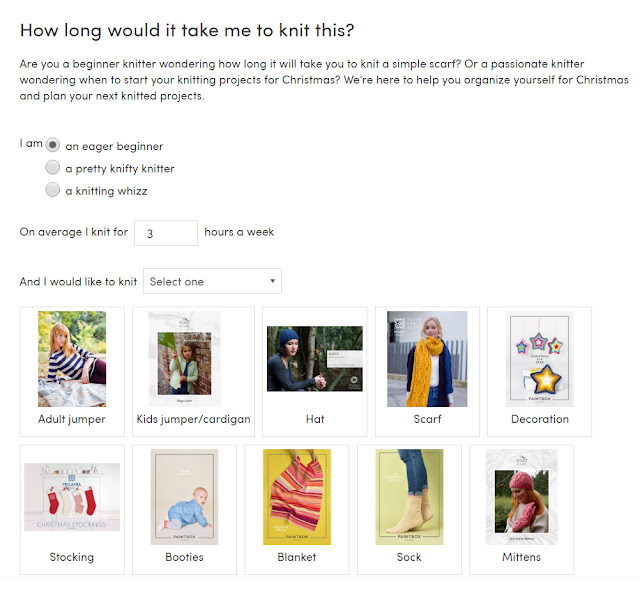Image resolution: width=640 pixels, height=598 pixels.
Task: Click the 'Mittens' caption text
Action: [x=521, y=557]
